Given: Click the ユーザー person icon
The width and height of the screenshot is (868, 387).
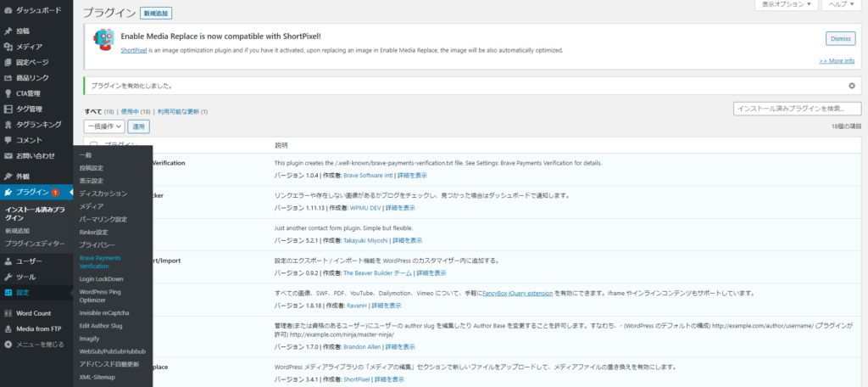Looking at the screenshot, I should click(8, 261).
